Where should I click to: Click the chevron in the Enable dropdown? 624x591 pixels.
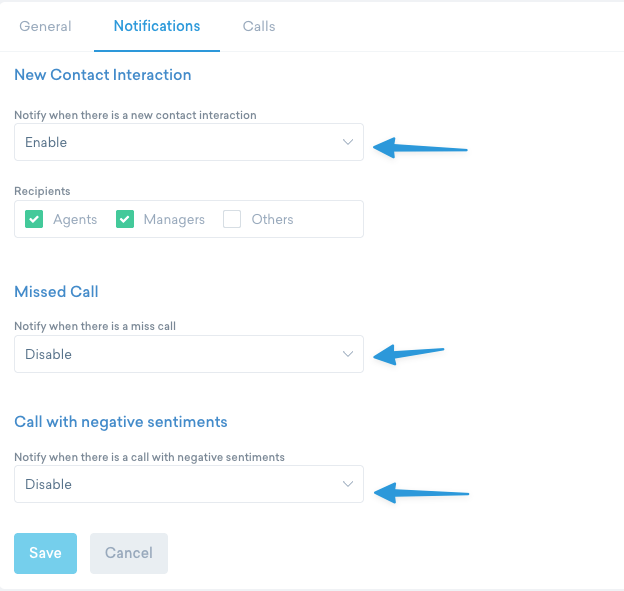347,142
